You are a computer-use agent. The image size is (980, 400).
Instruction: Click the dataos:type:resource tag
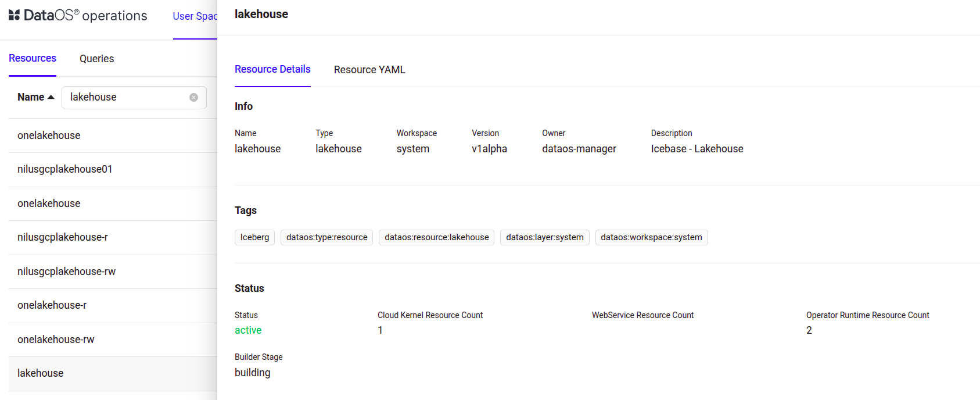pos(326,237)
